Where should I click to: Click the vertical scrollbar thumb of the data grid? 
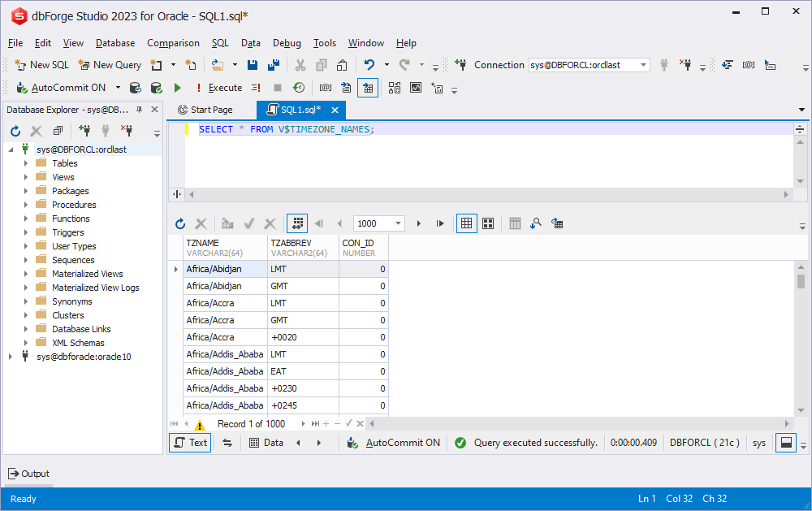pos(801,281)
